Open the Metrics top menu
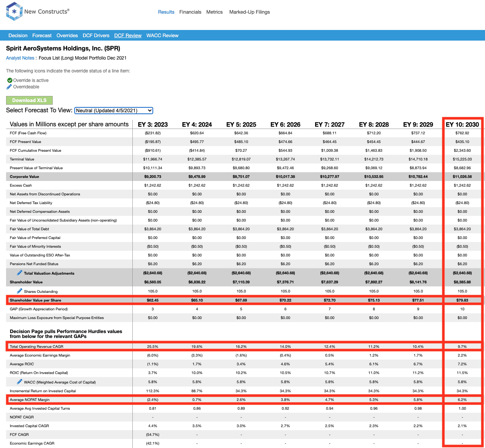 pos(215,12)
